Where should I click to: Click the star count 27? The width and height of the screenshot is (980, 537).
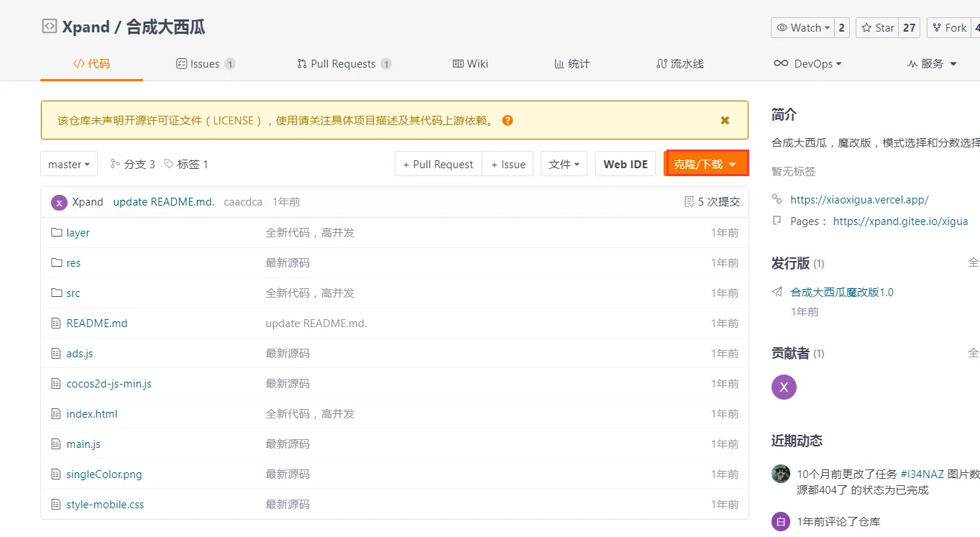point(910,28)
